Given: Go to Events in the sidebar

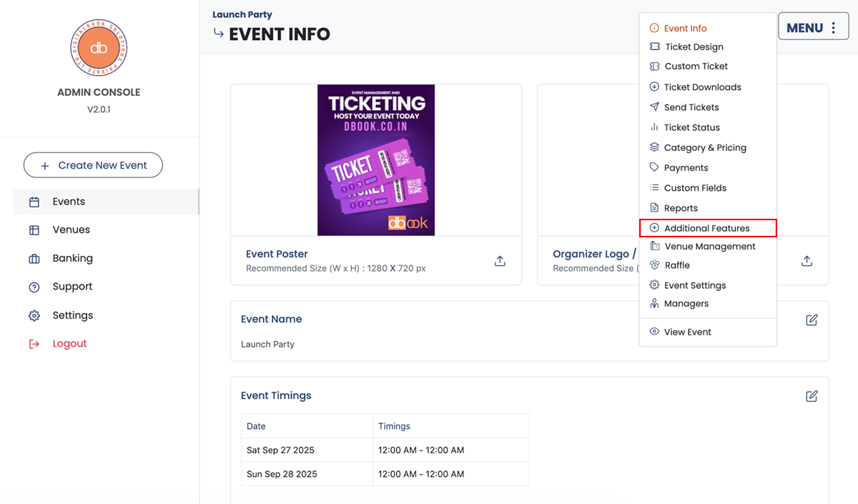Looking at the screenshot, I should pyautogui.click(x=69, y=202).
